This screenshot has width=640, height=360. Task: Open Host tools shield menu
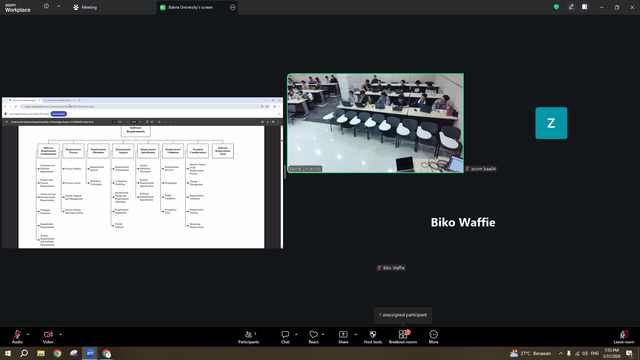point(373,337)
